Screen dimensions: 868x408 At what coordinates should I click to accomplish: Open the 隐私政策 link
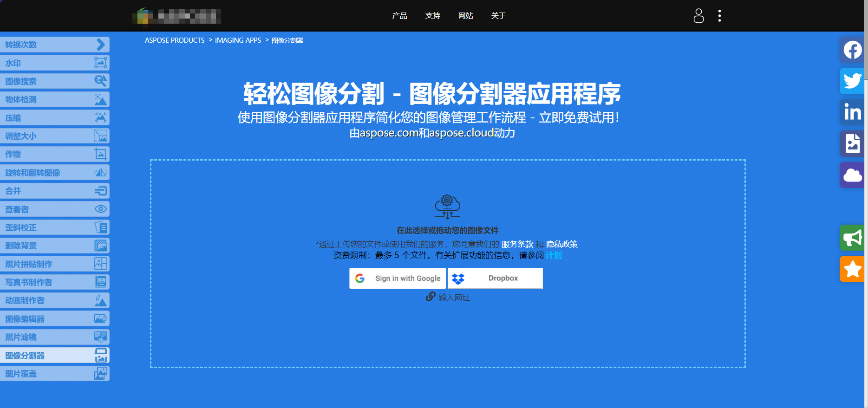click(x=562, y=244)
